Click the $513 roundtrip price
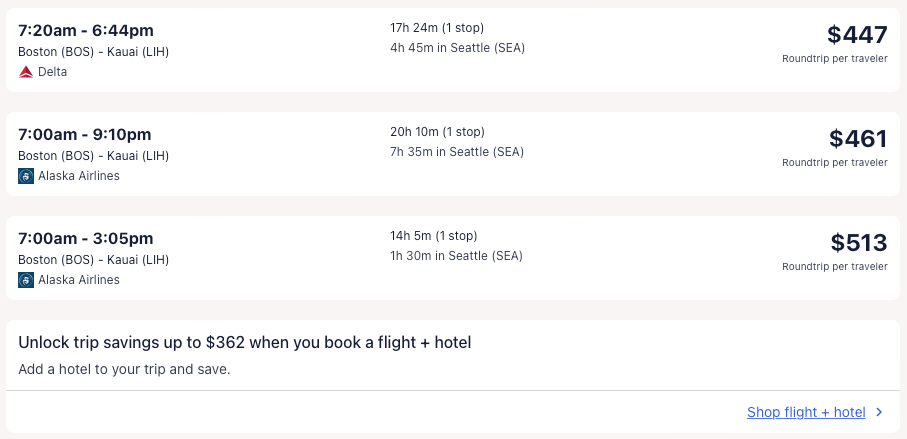907x439 pixels. 858,243
